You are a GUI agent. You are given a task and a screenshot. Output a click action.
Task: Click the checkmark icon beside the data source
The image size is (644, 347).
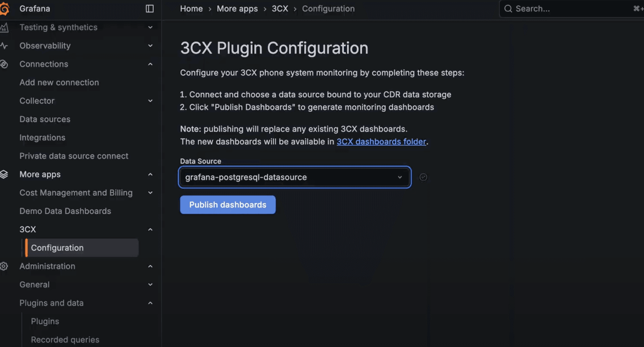[x=423, y=177]
